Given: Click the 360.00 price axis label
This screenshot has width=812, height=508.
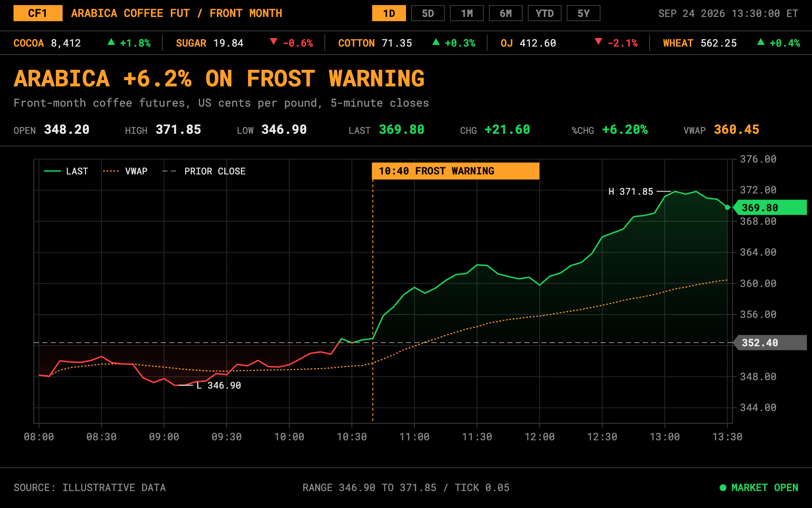Looking at the screenshot, I should [758, 283].
